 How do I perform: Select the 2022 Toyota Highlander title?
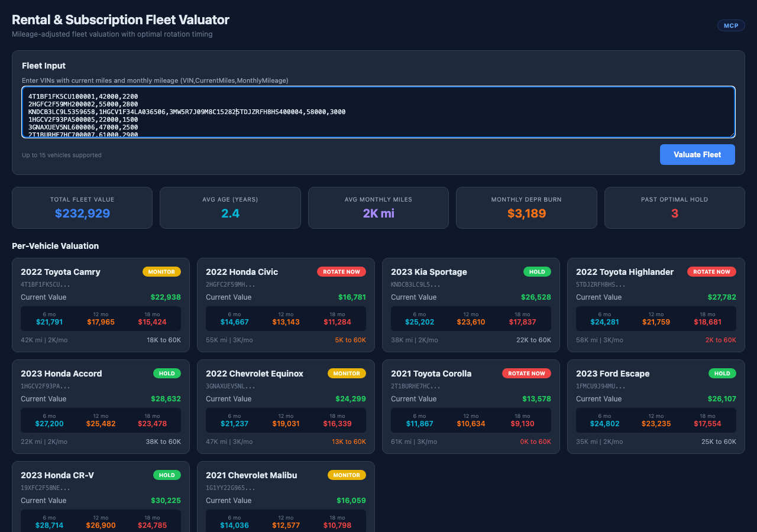tap(625, 272)
